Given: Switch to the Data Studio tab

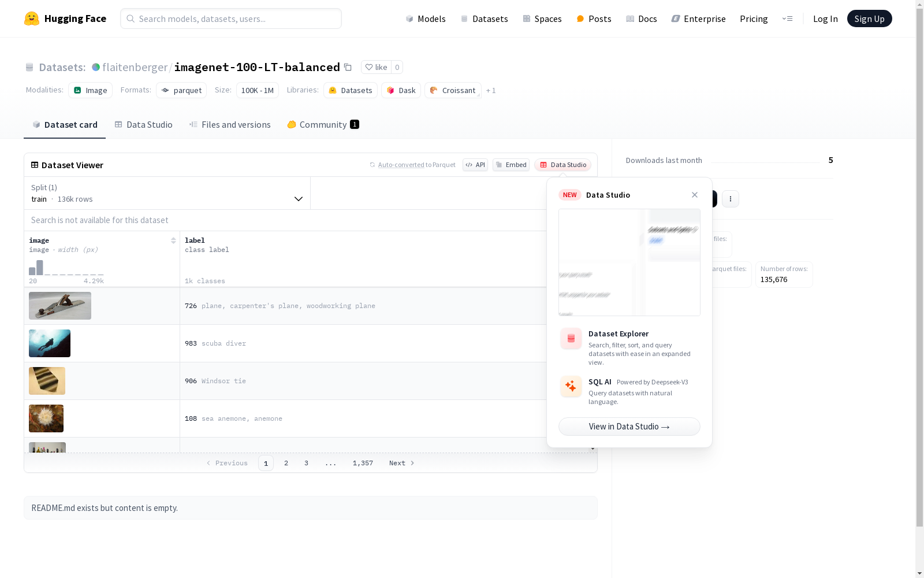Looking at the screenshot, I should coord(144,124).
